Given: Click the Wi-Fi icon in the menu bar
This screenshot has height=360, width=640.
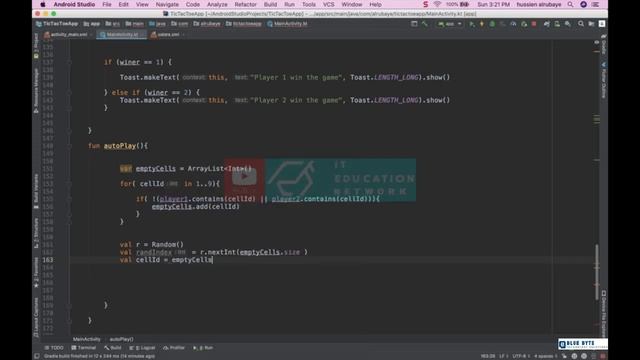Looking at the screenshot, I should pos(437,4).
